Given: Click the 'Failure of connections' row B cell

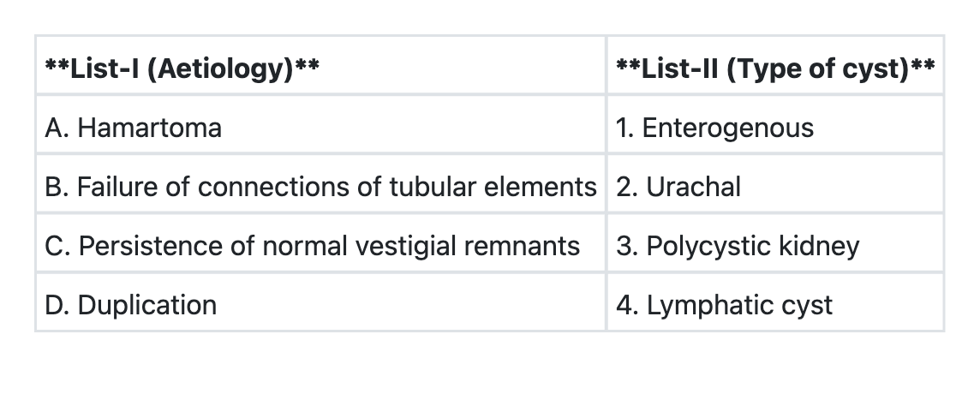Looking at the screenshot, I should [x=320, y=187].
